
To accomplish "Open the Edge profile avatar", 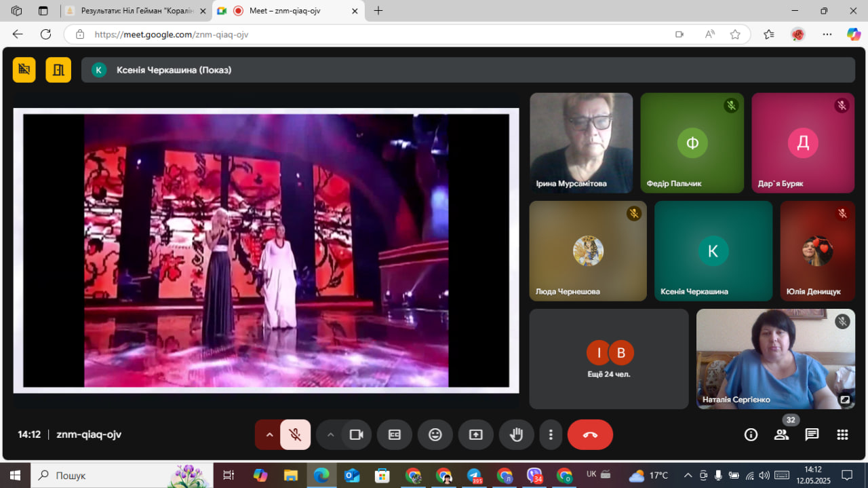I will (x=797, y=34).
